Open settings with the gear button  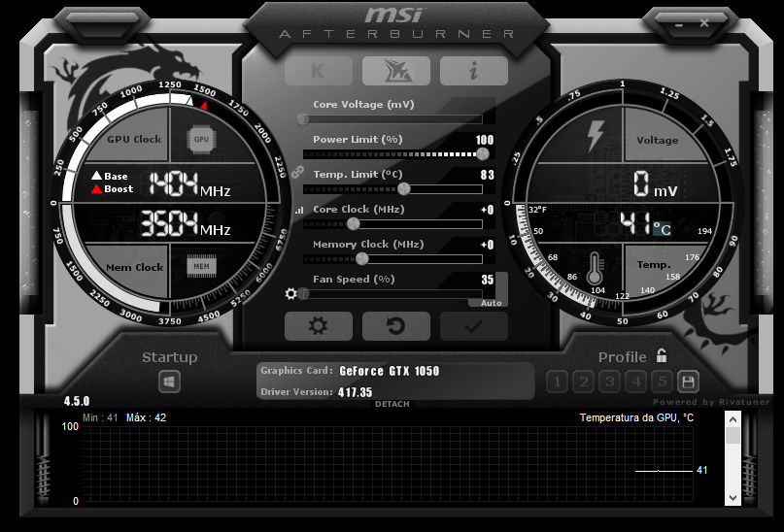[319, 326]
